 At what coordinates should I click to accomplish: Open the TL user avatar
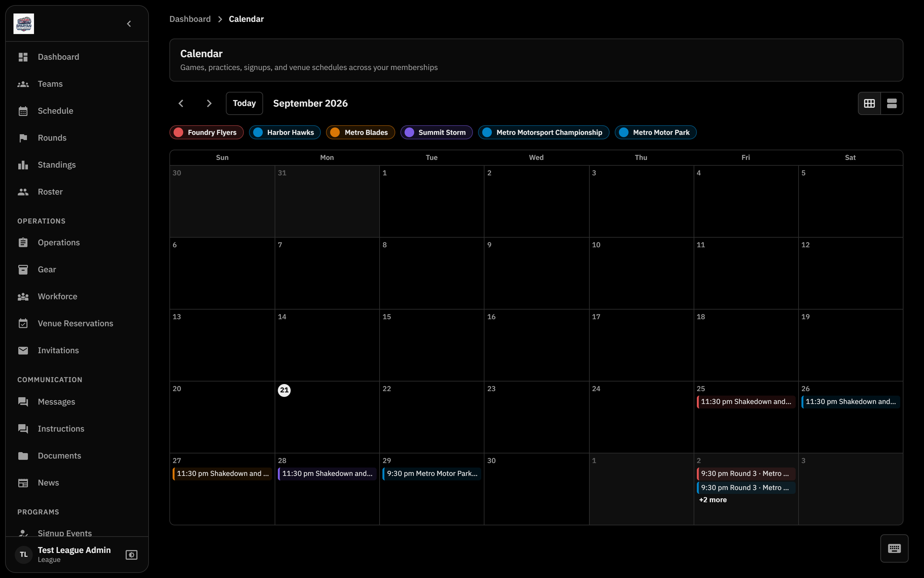pyautogui.click(x=24, y=555)
